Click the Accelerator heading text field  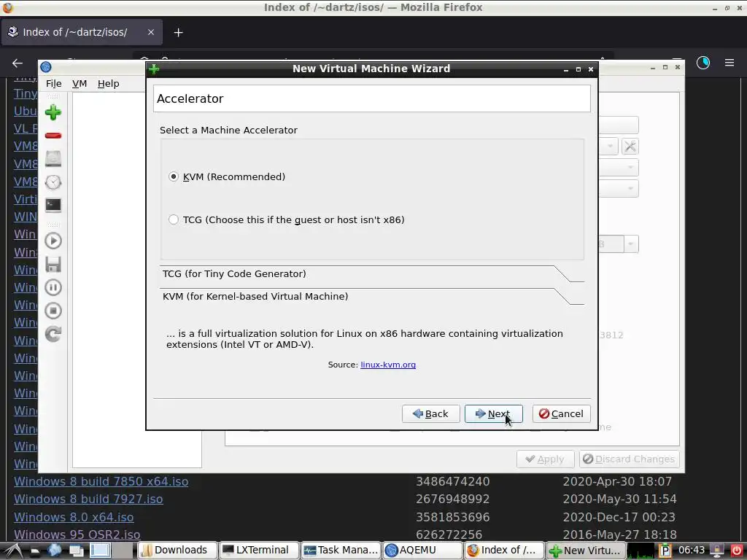pyautogui.click(x=371, y=98)
